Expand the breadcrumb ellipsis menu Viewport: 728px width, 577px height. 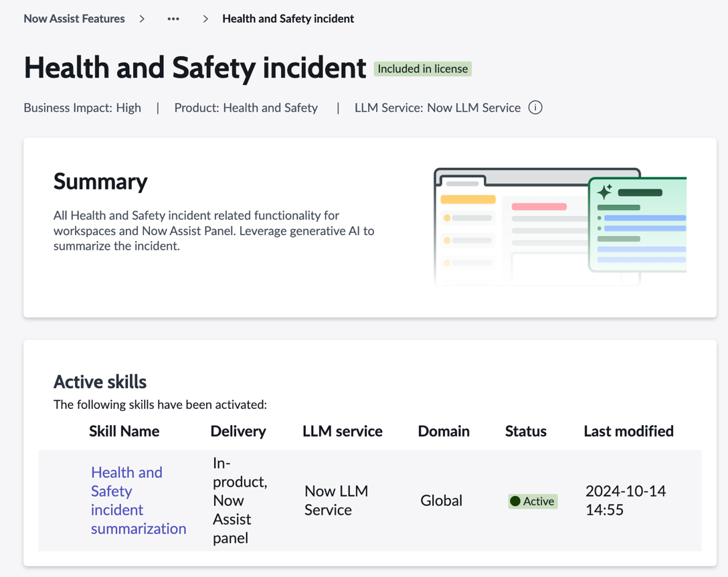(x=173, y=19)
